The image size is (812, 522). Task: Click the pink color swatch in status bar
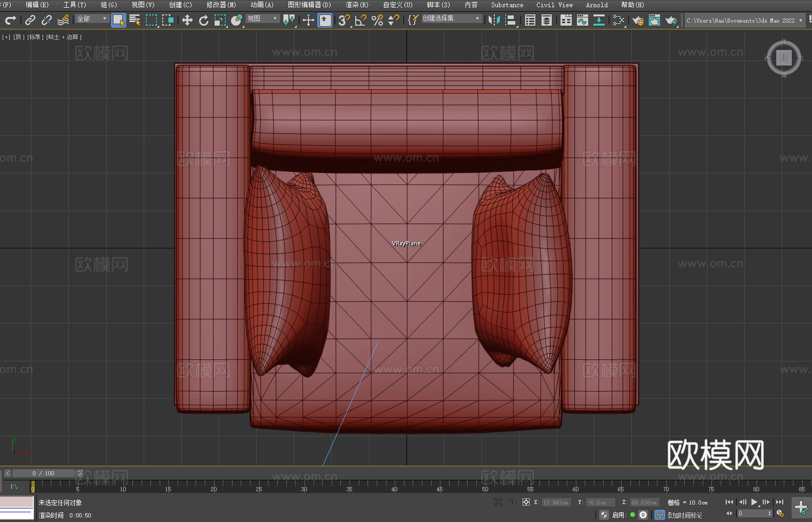(17, 502)
